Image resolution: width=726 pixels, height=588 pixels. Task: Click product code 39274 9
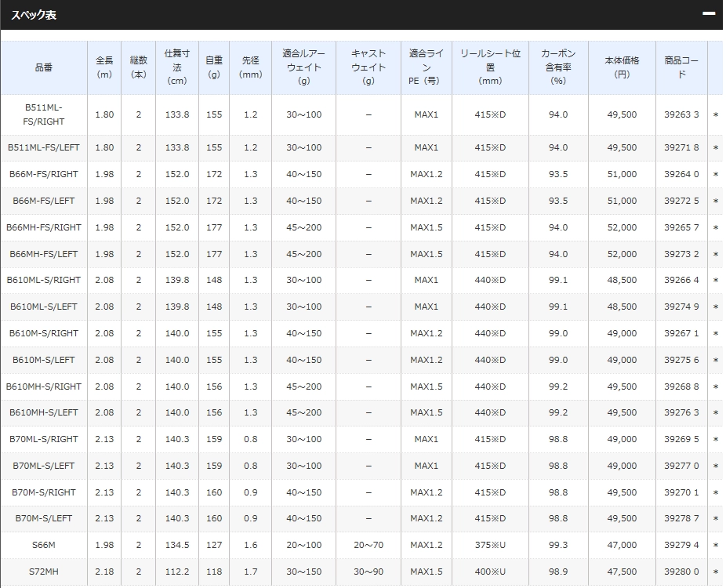(681, 307)
